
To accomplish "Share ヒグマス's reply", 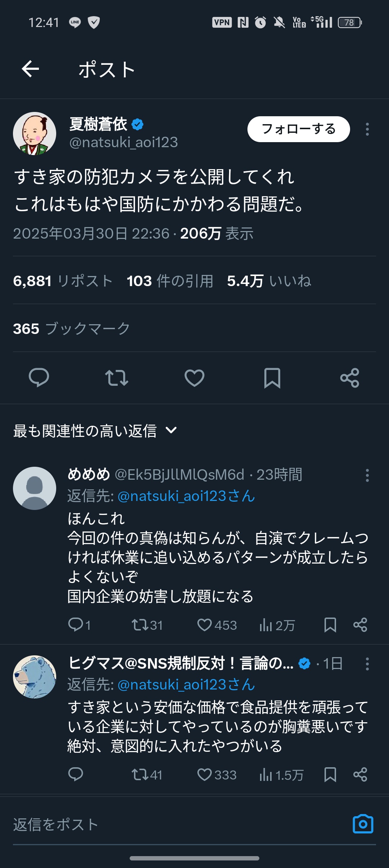I will (360, 774).
